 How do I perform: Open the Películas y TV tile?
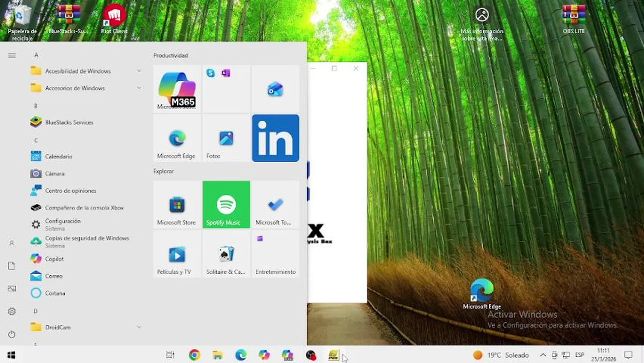[177, 254]
